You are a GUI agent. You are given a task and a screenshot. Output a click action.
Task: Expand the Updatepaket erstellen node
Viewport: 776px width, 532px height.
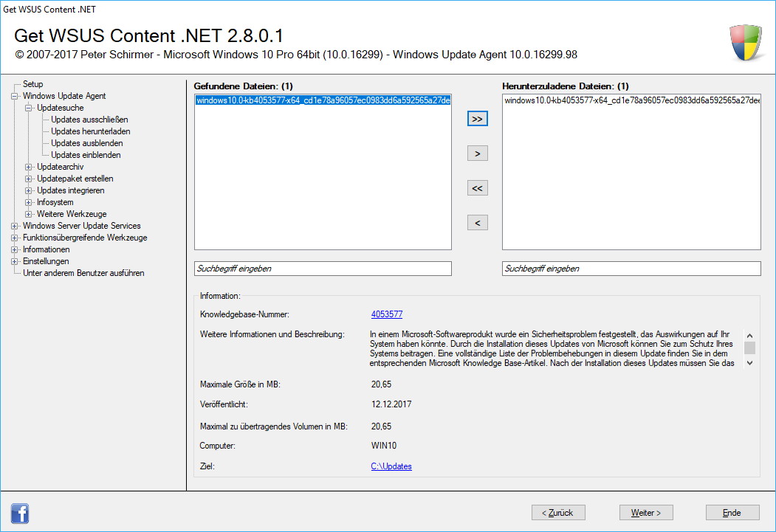[29, 179]
